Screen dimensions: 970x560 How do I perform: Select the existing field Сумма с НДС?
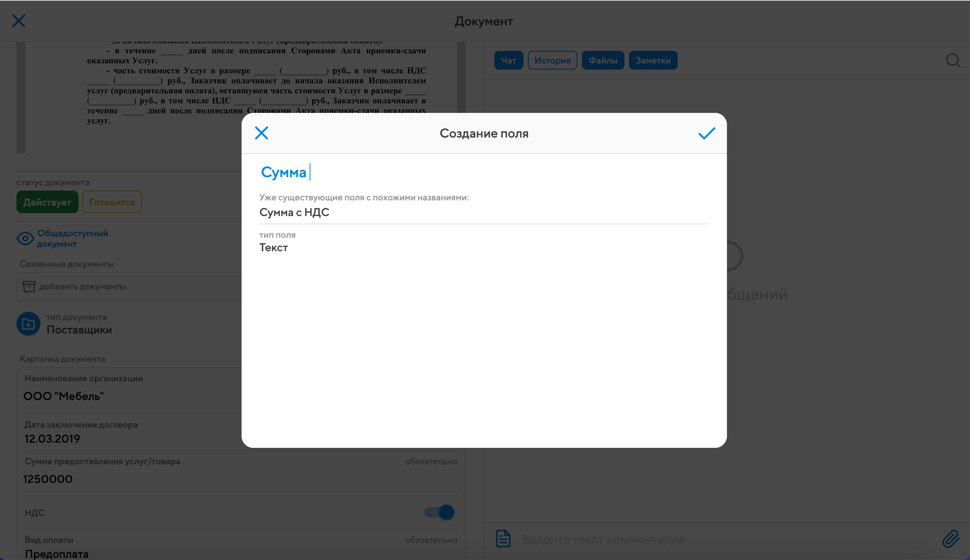click(294, 212)
